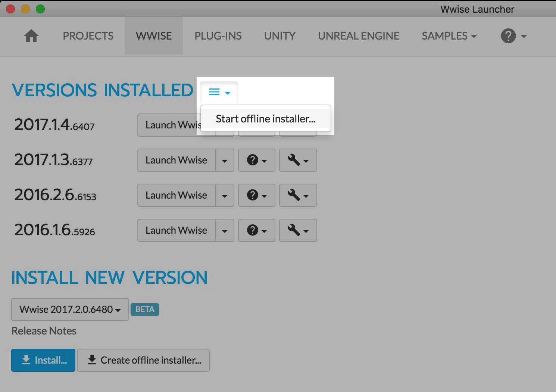Open the Wwise 2017.2.0.6480 version selector

69,309
